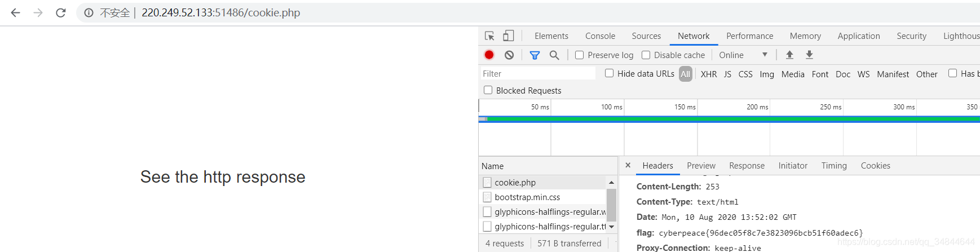Check Hide data URLs
980x252 pixels.
[609, 73]
